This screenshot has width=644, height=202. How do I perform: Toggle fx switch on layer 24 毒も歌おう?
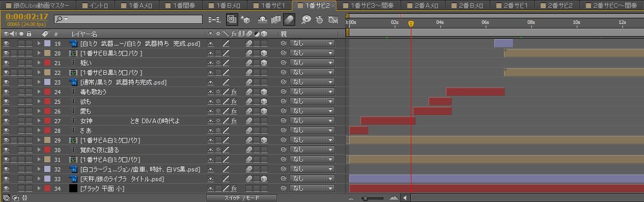pos(234,92)
